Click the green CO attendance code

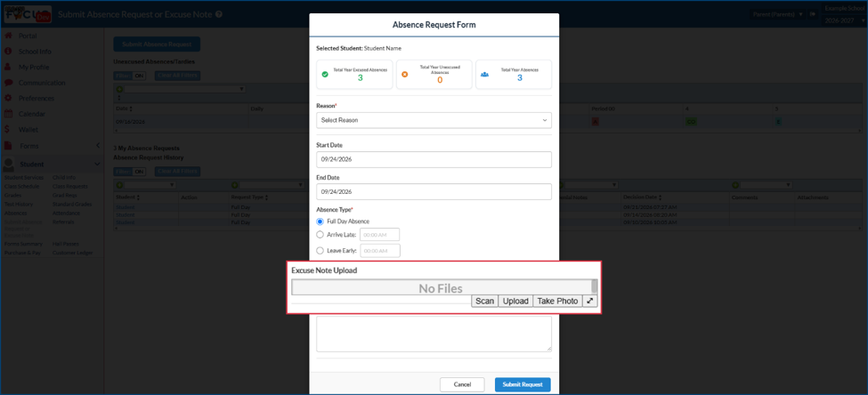[x=691, y=122]
